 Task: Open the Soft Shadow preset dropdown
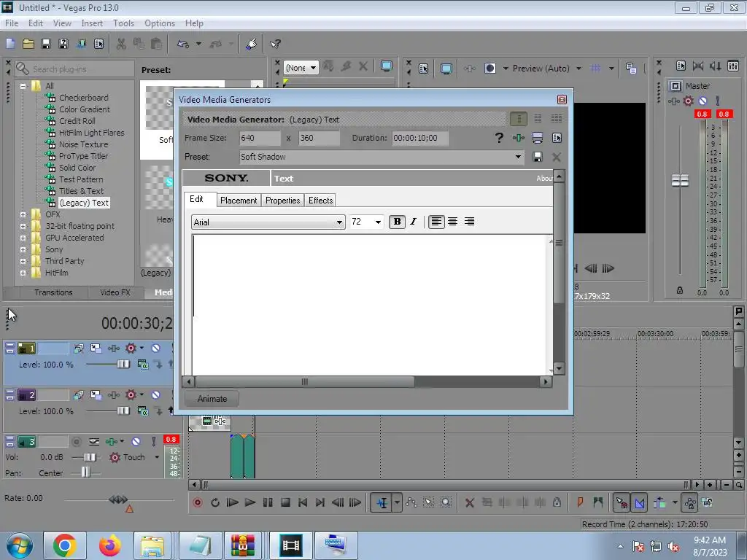[x=518, y=157]
